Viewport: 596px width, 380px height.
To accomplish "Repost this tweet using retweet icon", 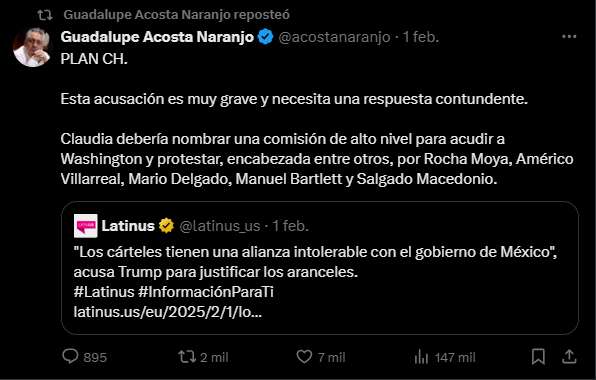I will 187,356.
